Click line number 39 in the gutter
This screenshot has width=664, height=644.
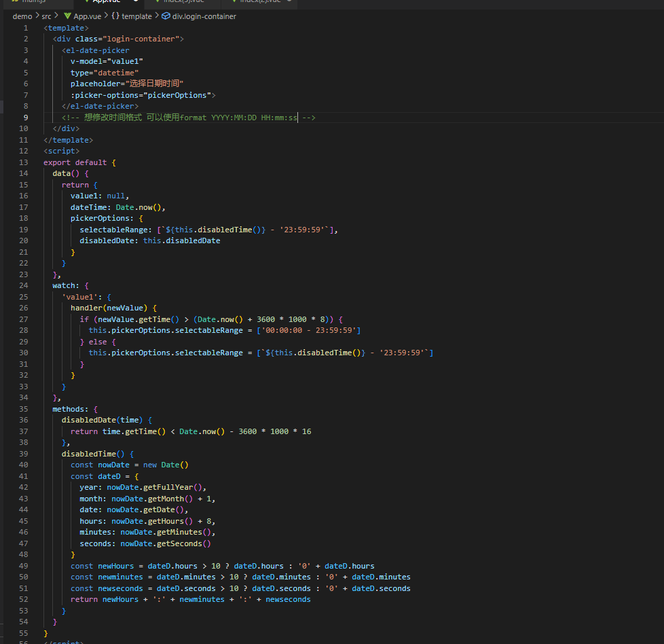pos(24,454)
